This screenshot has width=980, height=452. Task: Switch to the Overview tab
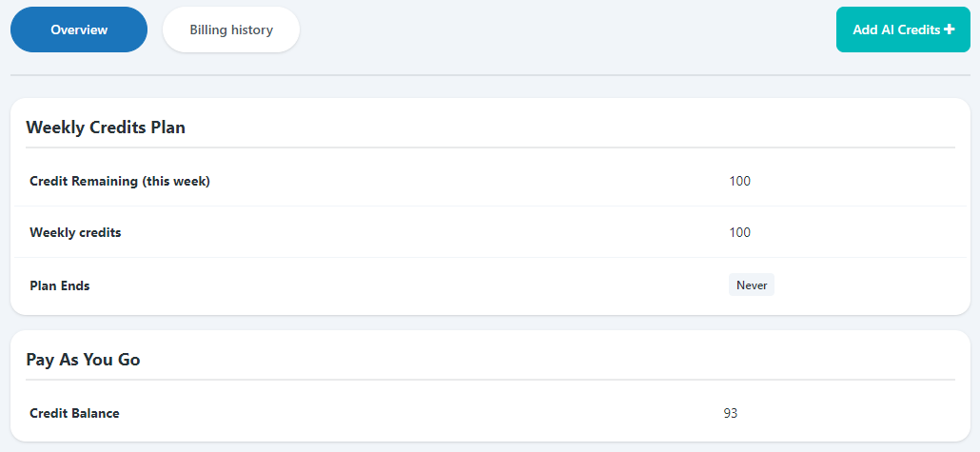(79, 29)
